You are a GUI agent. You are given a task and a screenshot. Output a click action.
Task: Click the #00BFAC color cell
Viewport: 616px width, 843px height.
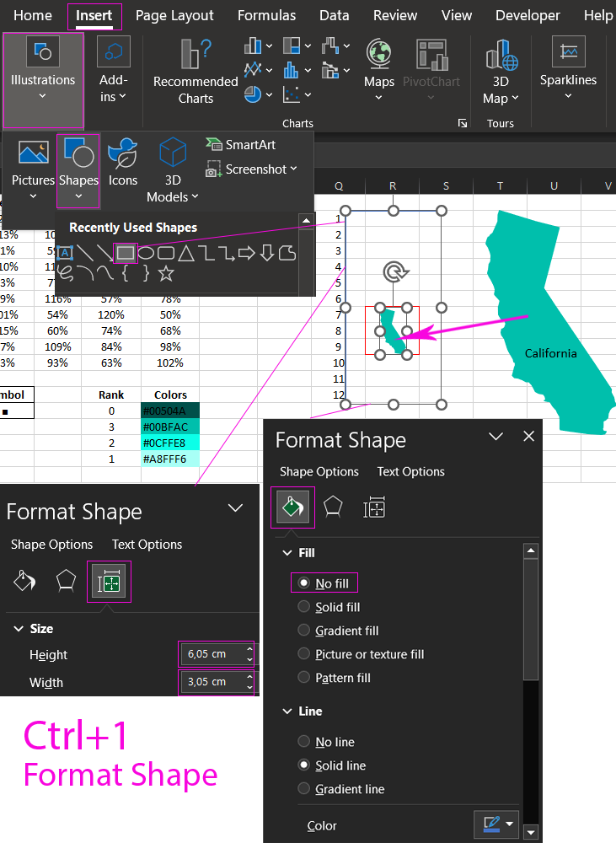click(x=170, y=427)
